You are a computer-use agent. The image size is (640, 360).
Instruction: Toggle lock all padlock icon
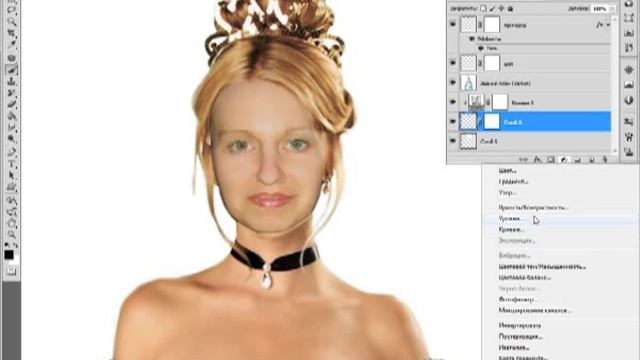click(510, 9)
